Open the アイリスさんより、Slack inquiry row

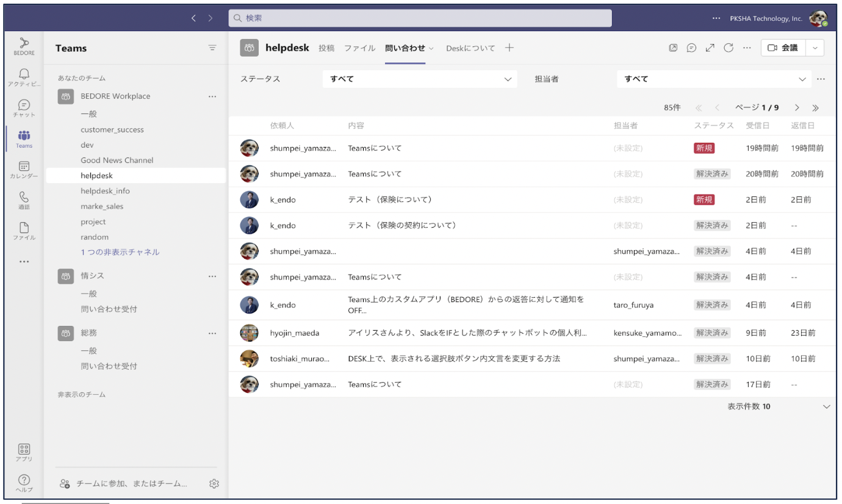pos(532,333)
